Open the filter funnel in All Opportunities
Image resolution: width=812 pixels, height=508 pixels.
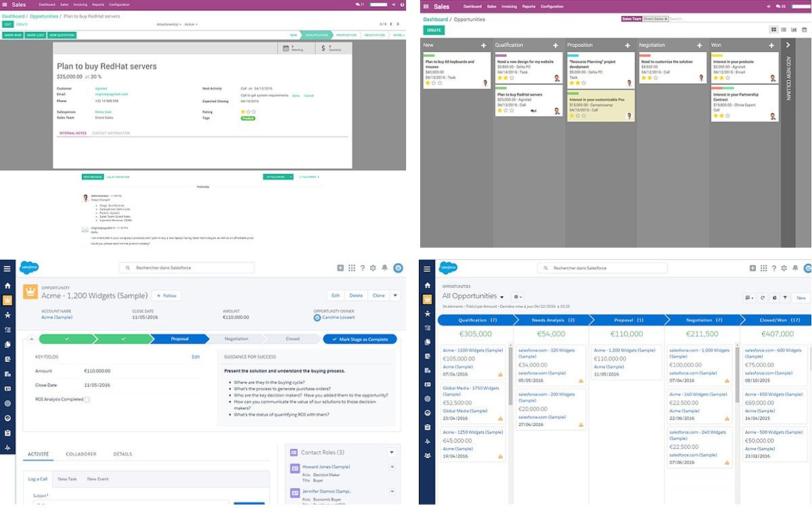(x=785, y=298)
